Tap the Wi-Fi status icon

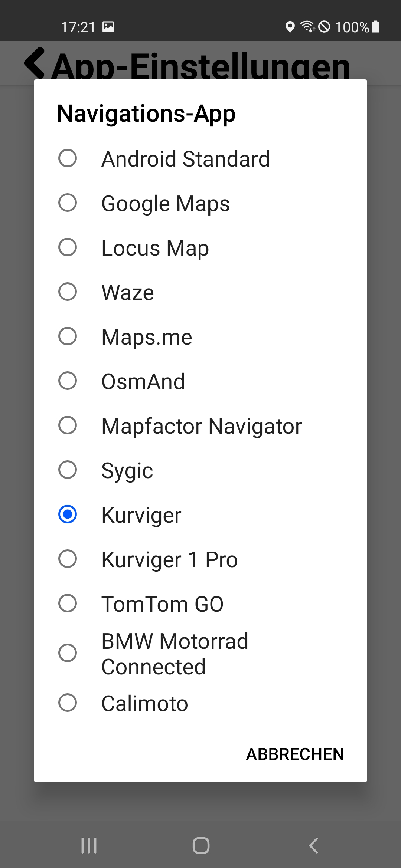(x=307, y=27)
